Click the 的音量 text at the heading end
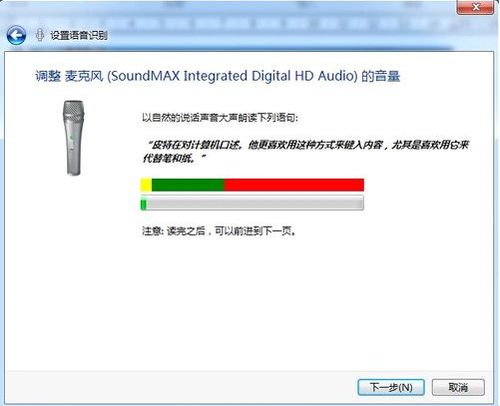This screenshot has width=500, height=406. point(381,76)
